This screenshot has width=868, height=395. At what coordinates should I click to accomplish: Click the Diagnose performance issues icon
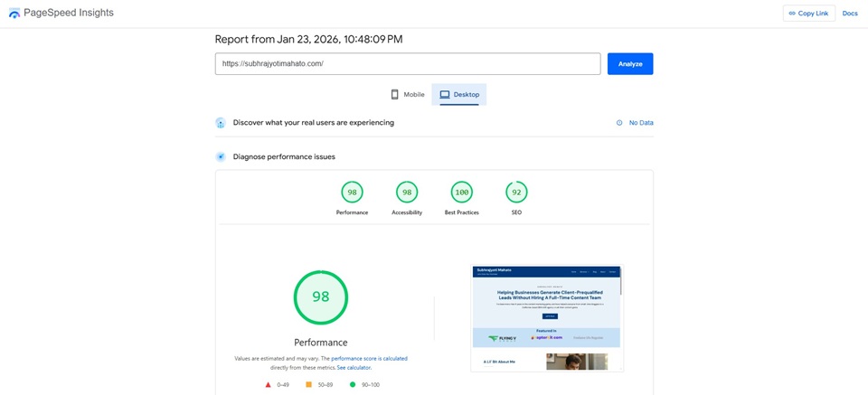point(221,156)
